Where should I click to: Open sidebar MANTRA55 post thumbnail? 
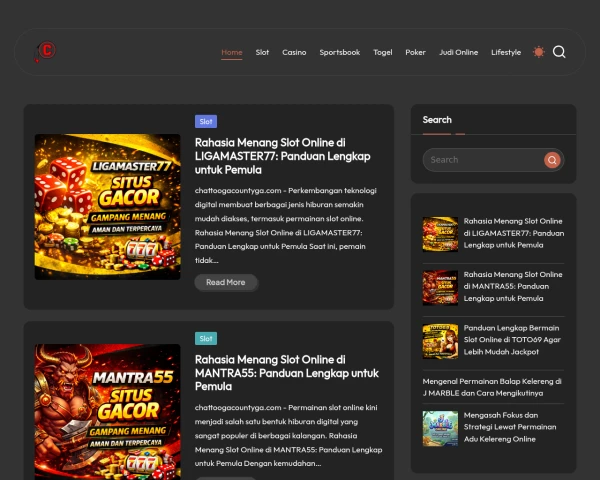(x=440, y=288)
